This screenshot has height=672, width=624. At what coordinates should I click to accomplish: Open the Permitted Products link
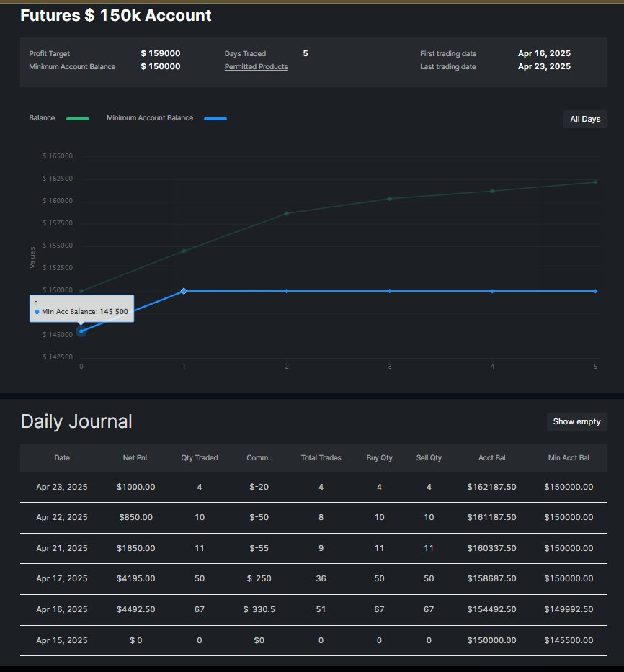point(256,66)
